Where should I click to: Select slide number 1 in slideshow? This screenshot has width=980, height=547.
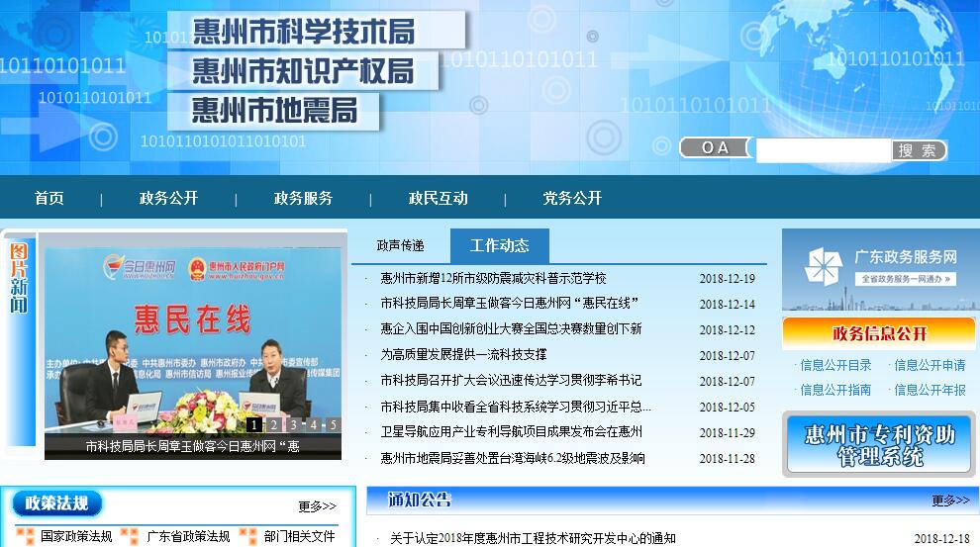[253, 424]
